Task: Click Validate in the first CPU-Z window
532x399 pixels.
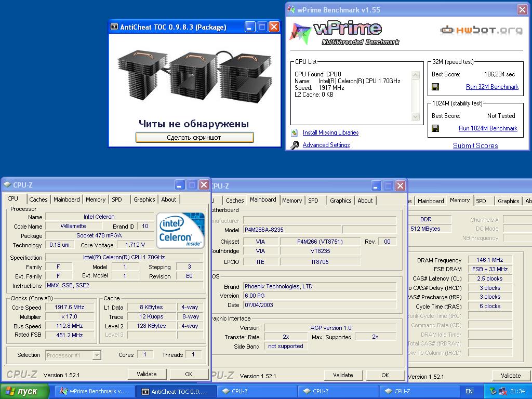Action: (147, 374)
